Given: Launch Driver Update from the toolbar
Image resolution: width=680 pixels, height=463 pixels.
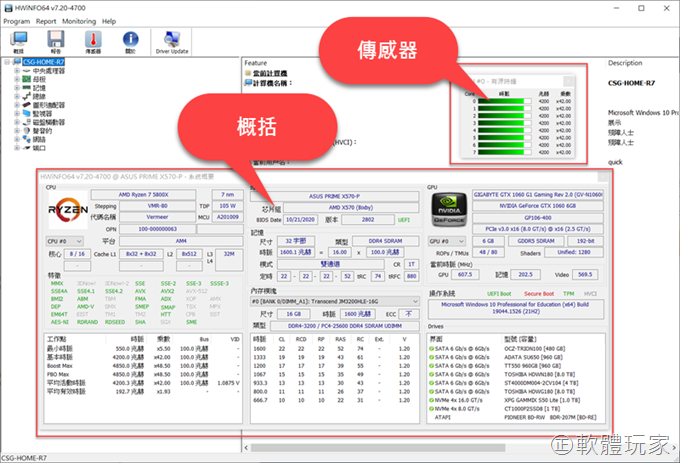Looking at the screenshot, I should (x=172, y=40).
